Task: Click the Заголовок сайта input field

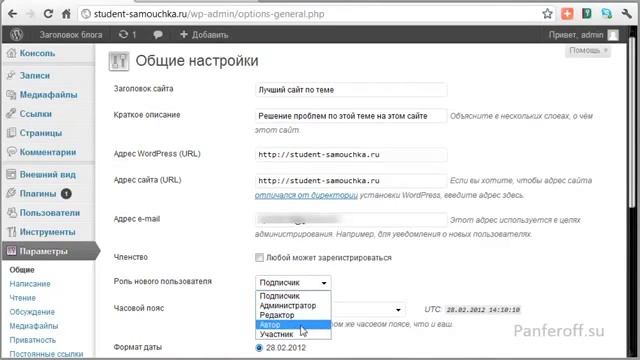Action: [x=351, y=90]
